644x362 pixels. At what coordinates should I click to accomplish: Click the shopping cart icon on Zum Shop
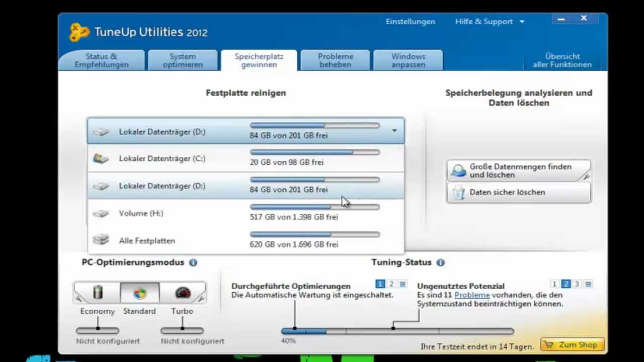pyautogui.click(x=549, y=345)
